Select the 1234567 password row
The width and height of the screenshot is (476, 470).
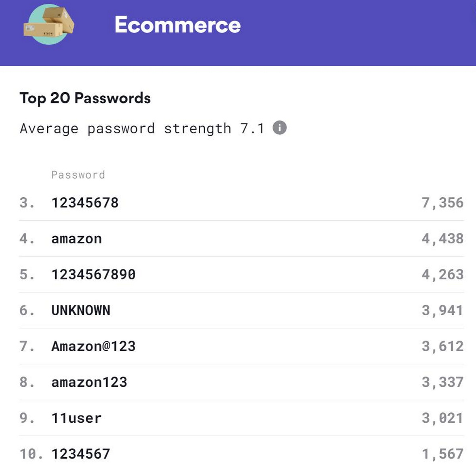(x=81, y=454)
